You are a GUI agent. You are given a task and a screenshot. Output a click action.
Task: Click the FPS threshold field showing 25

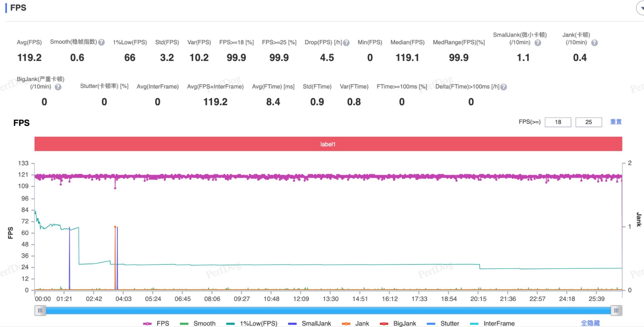pyautogui.click(x=589, y=122)
